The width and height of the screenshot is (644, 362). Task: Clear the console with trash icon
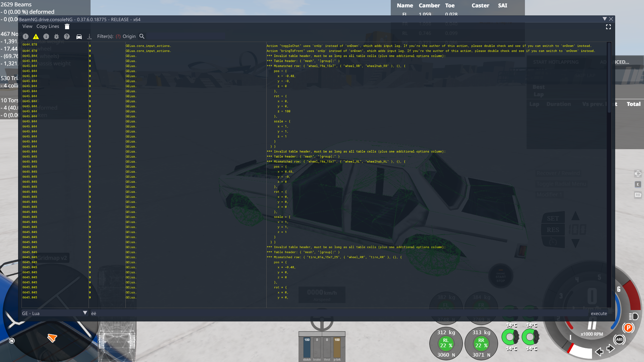[x=67, y=26]
